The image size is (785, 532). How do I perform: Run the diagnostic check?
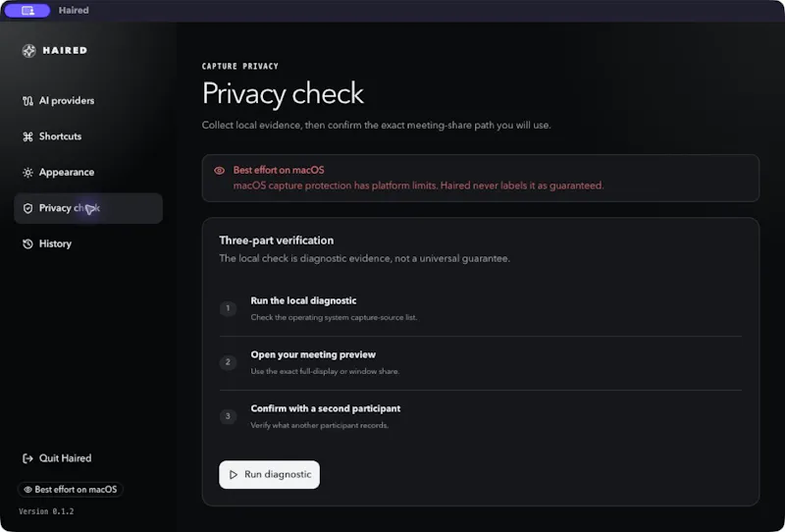[x=269, y=474]
